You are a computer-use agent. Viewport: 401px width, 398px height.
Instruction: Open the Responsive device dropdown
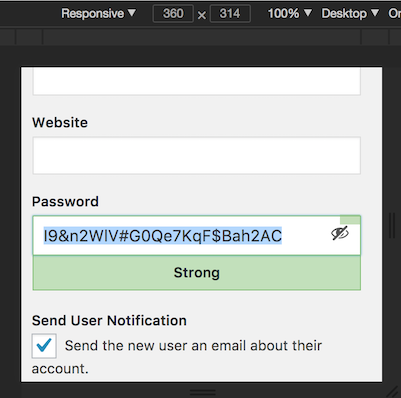99,13
